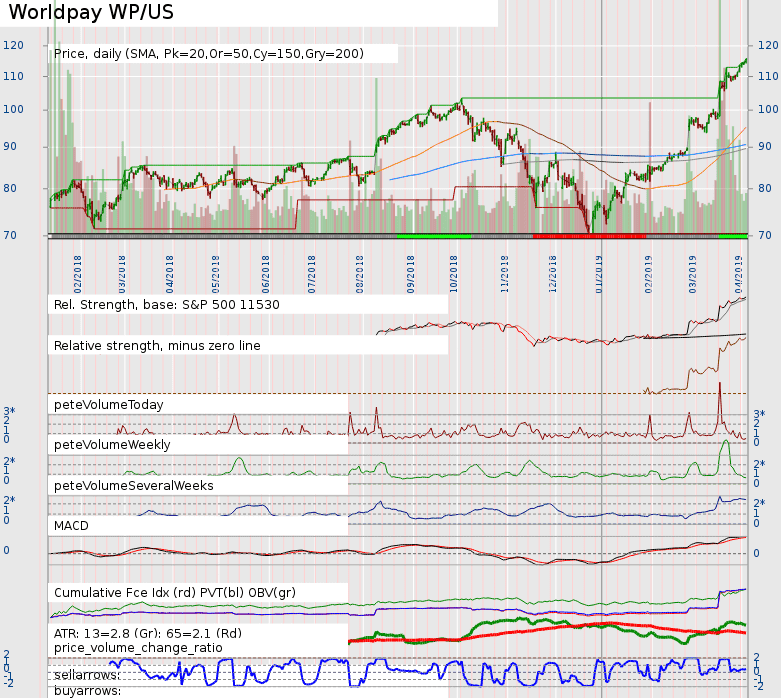Click the 'sellarrows:' label
Screen dimensions: 781x698
87,675
